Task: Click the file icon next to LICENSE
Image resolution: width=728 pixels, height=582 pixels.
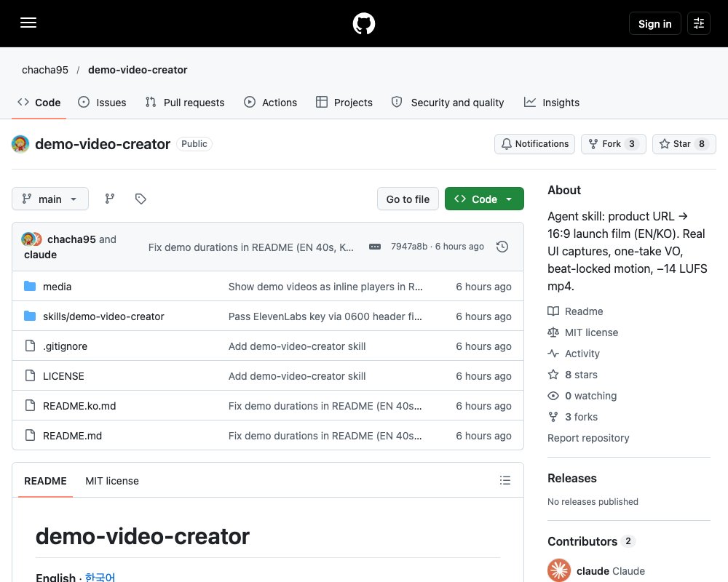Action: point(30,375)
